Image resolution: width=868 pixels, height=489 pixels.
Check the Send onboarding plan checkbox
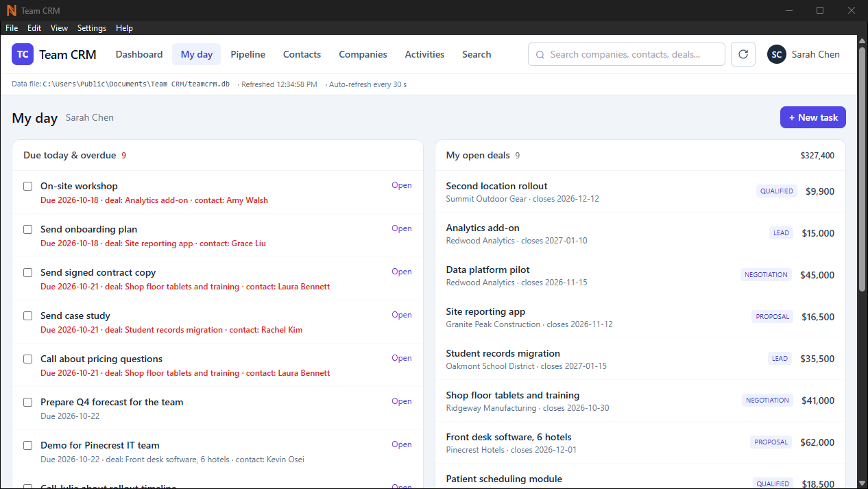pos(28,229)
